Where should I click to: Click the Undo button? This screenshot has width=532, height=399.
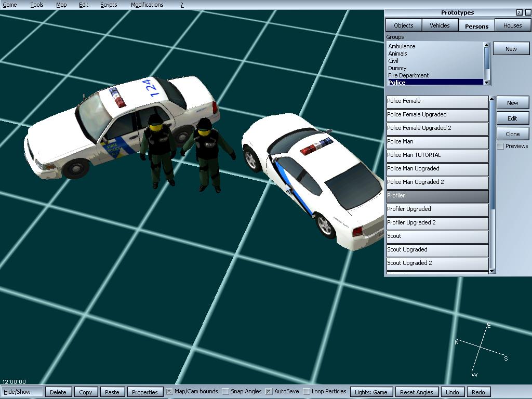pos(453,392)
